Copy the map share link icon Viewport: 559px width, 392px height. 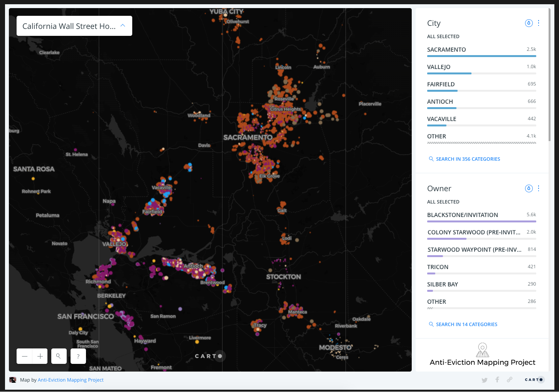tap(510, 380)
